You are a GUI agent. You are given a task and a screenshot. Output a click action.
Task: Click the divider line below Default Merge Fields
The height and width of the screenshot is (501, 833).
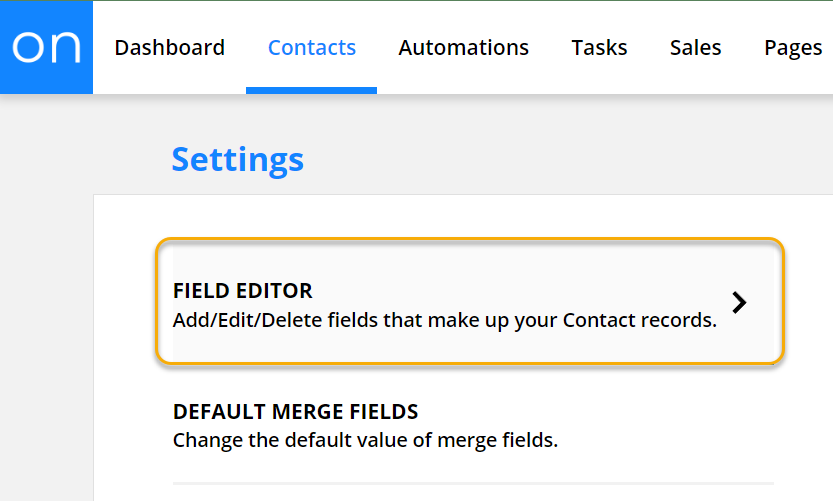pyautogui.click(x=472, y=483)
